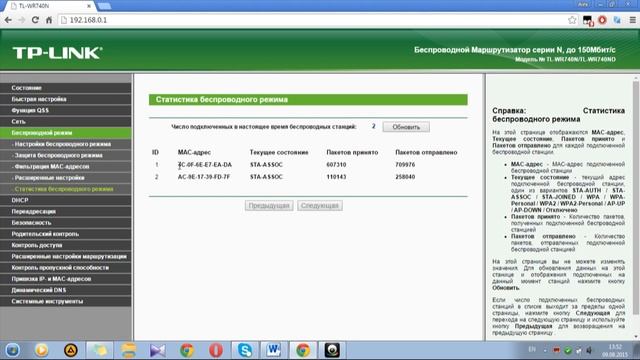Image resolution: width=640 pixels, height=360 pixels.
Task: Open the Сеть sidebar menu
Action: coord(66,122)
